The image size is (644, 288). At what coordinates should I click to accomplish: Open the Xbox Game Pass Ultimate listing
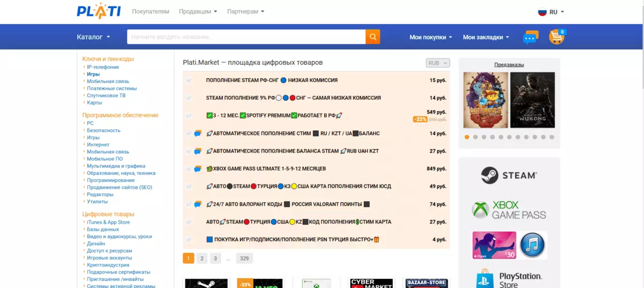[x=266, y=169]
